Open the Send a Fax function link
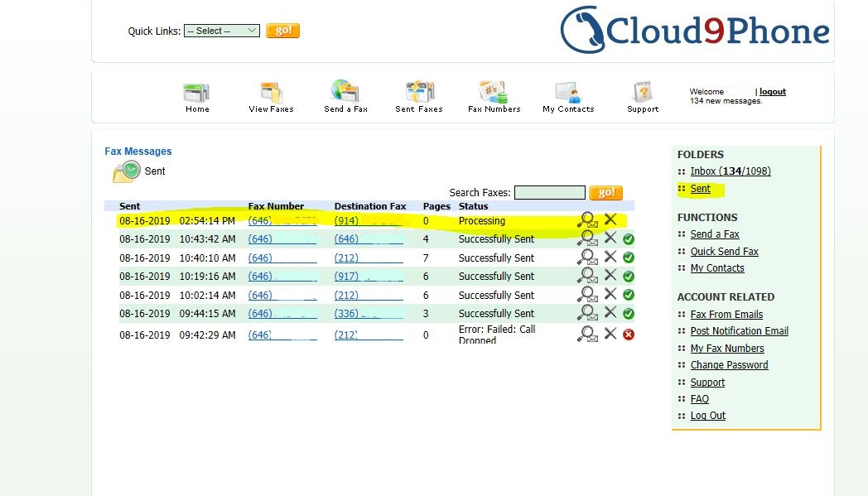 (715, 234)
